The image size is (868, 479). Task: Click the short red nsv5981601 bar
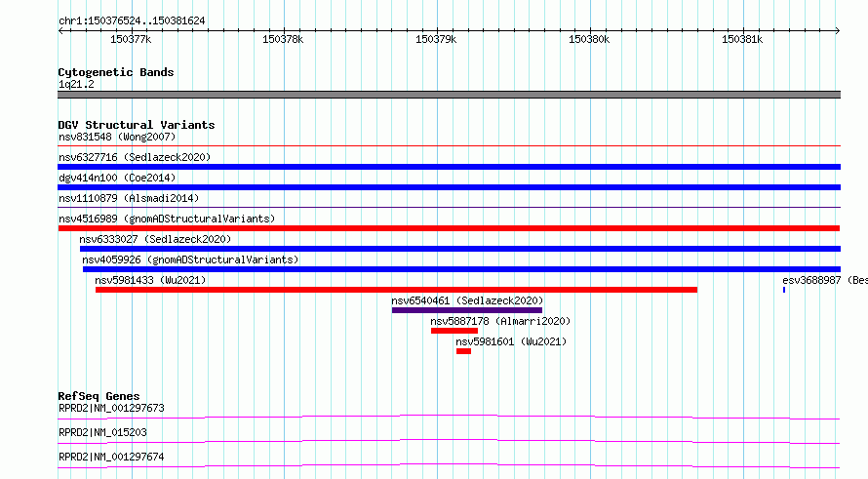tap(464, 351)
